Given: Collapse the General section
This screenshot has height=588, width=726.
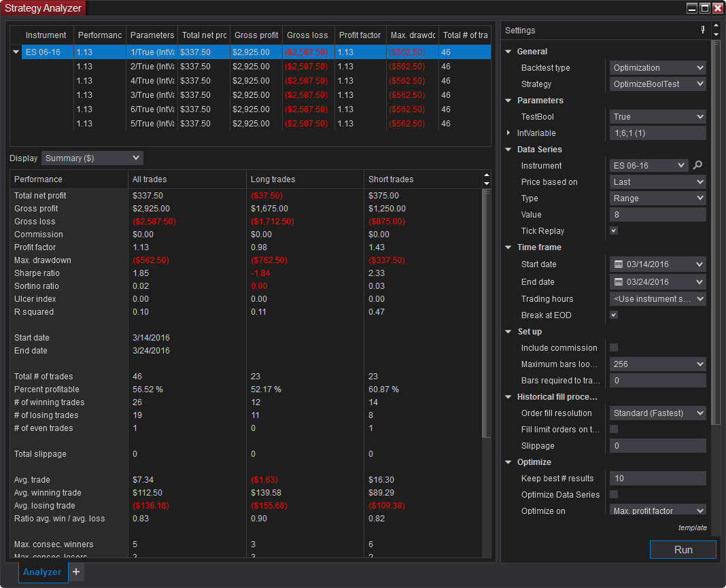Looking at the screenshot, I should pos(508,52).
